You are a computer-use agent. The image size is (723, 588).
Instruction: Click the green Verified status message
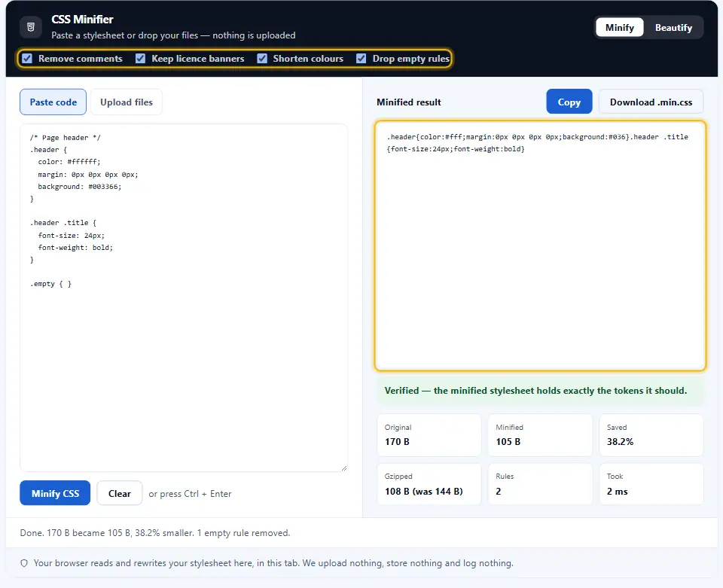pos(541,391)
